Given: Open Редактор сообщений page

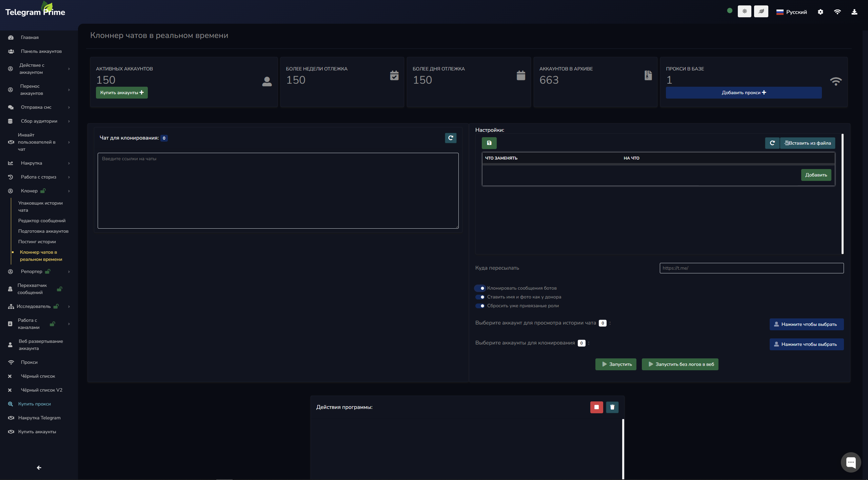Looking at the screenshot, I should (x=42, y=221).
